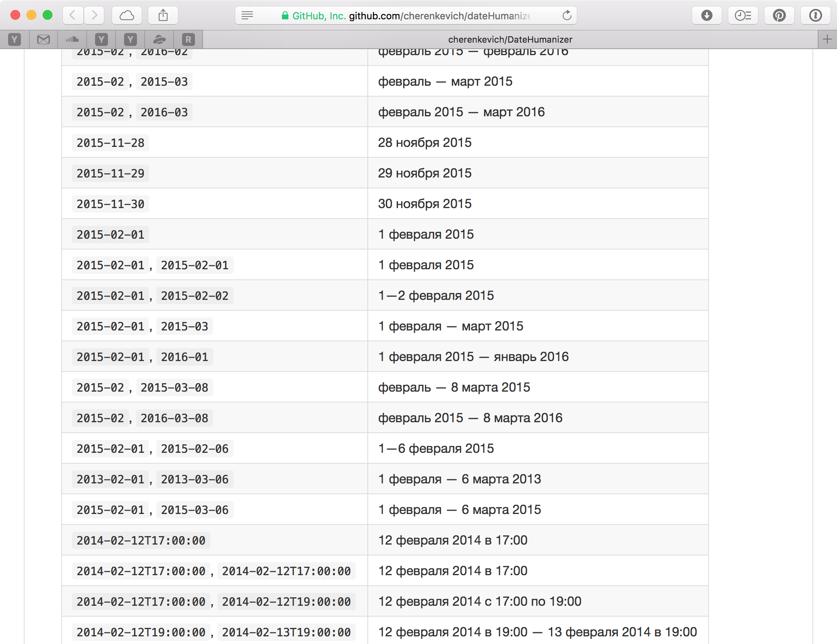The height and width of the screenshot is (644, 837).
Task: Go forward with the Safari forward arrow
Action: (x=94, y=15)
